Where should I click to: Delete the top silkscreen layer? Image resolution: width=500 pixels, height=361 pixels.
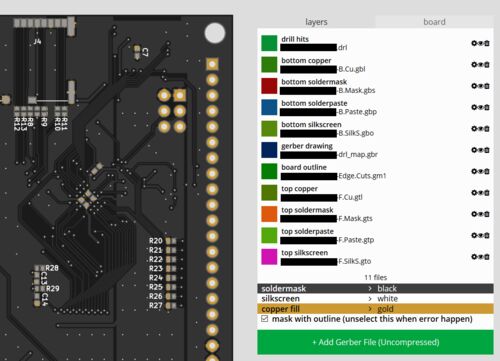pyautogui.click(x=487, y=257)
